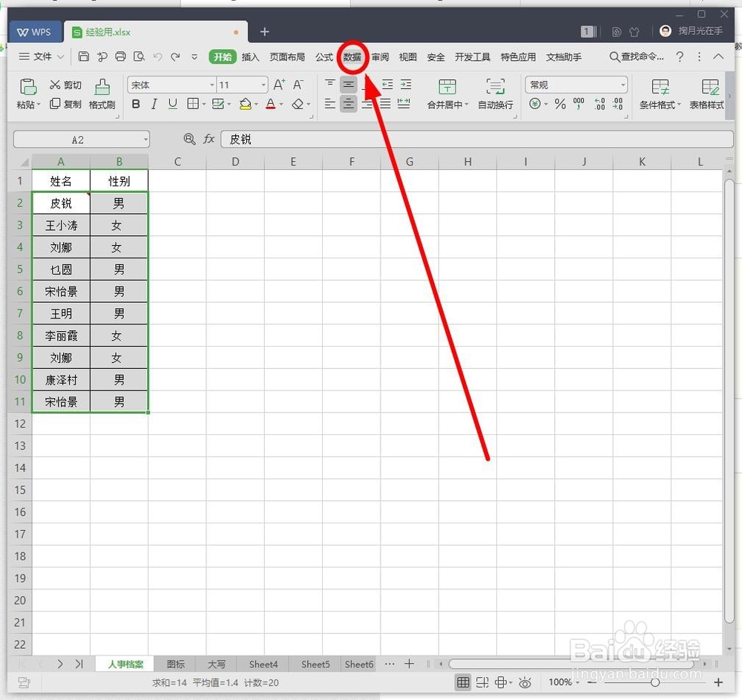Click thousands separator (000) icon

[578, 104]
